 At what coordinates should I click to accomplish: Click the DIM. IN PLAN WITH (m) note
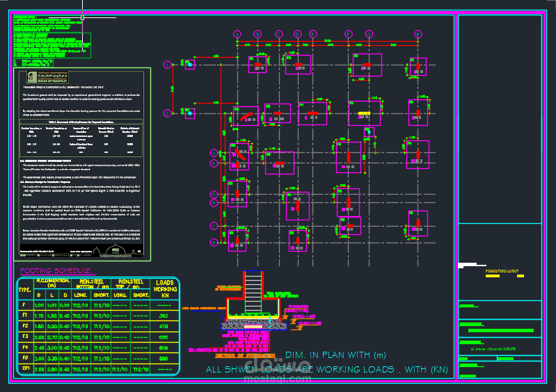coord(335,355)
